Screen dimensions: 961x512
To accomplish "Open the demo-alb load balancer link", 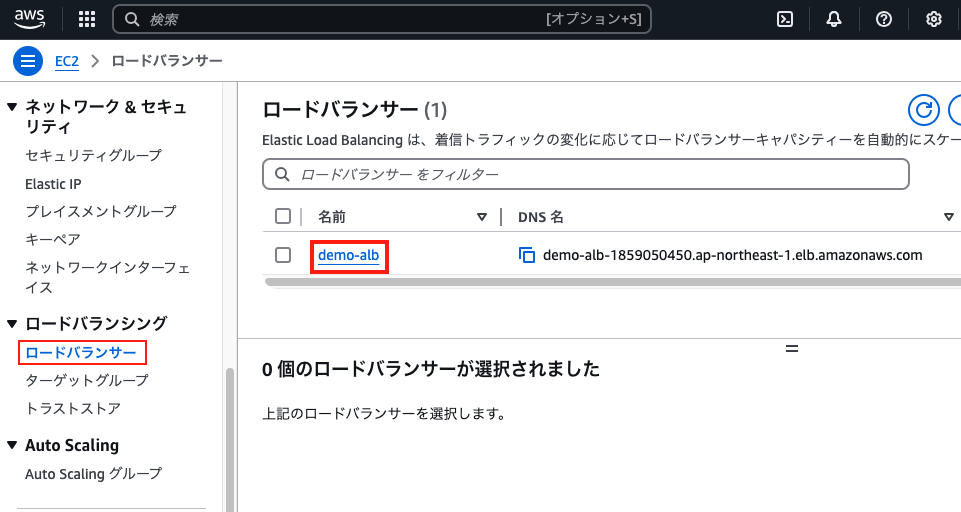I will pyautogui.click(x=349, y=255).
